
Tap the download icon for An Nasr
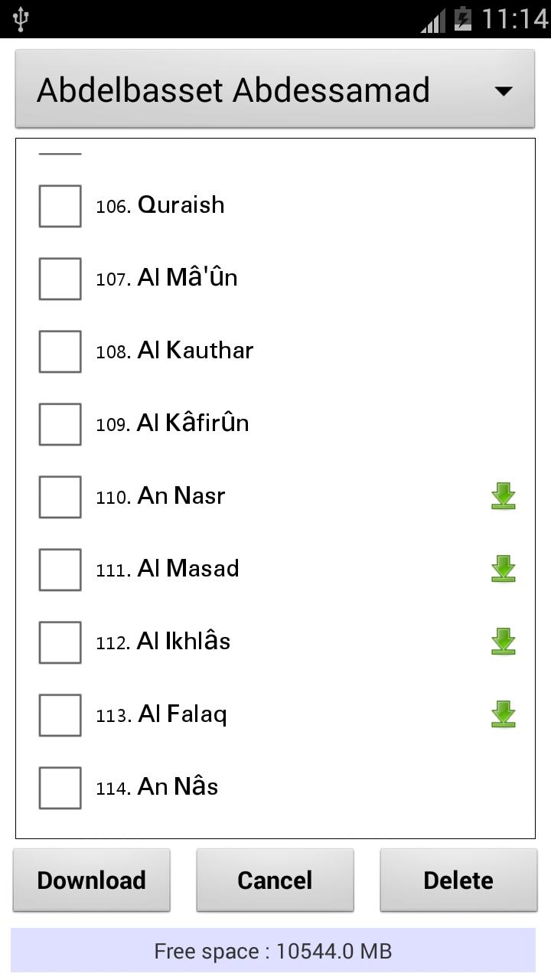click(x=503, y=496)
